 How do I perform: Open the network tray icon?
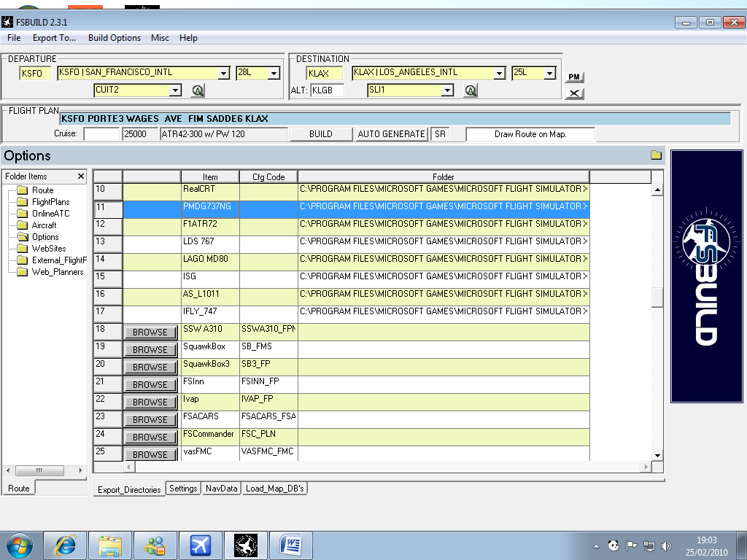coord(649,545)
